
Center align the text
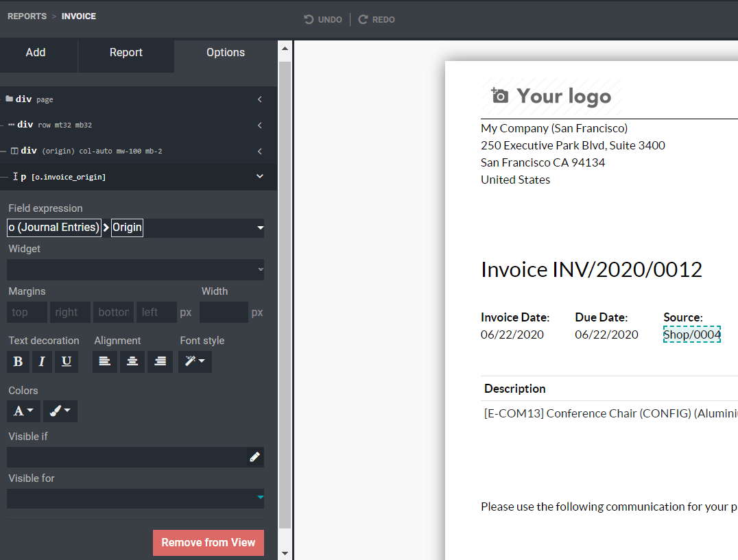132,362
